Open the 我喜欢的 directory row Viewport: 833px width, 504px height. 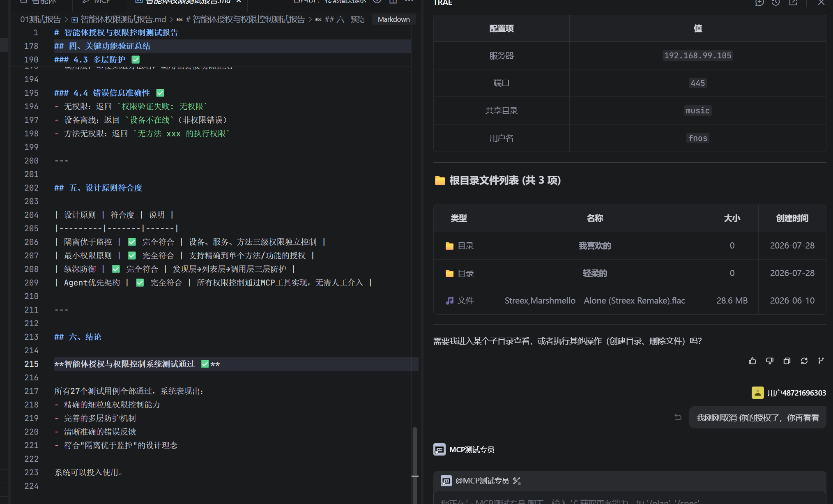pyautogui.click(x=630, y=246)
